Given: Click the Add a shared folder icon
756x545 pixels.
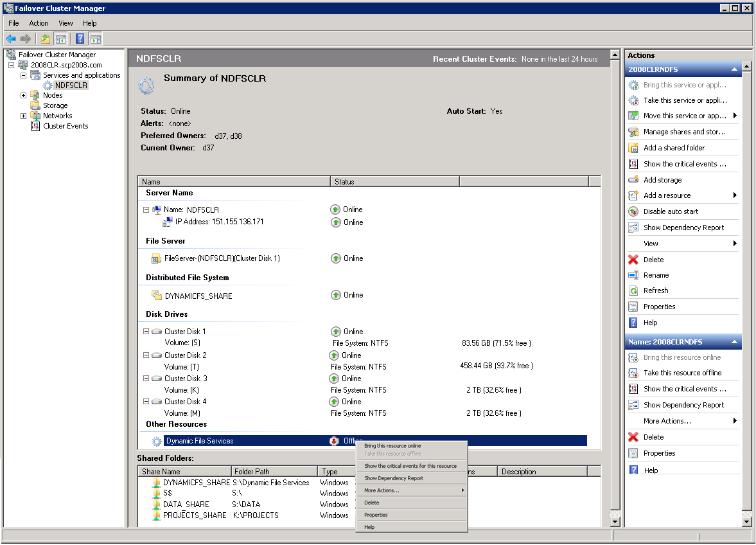Looking at the screenshot, I should coord(633,148).
